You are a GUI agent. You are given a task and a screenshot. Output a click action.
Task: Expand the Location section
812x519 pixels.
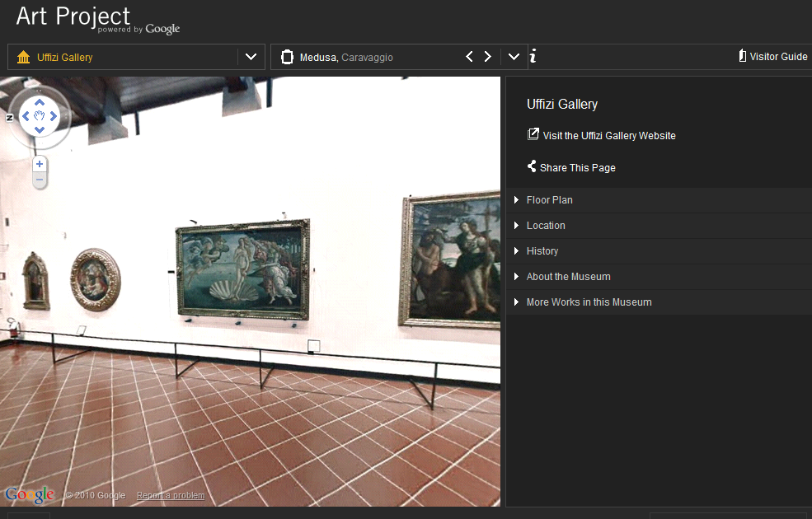(x=659, y=226)
